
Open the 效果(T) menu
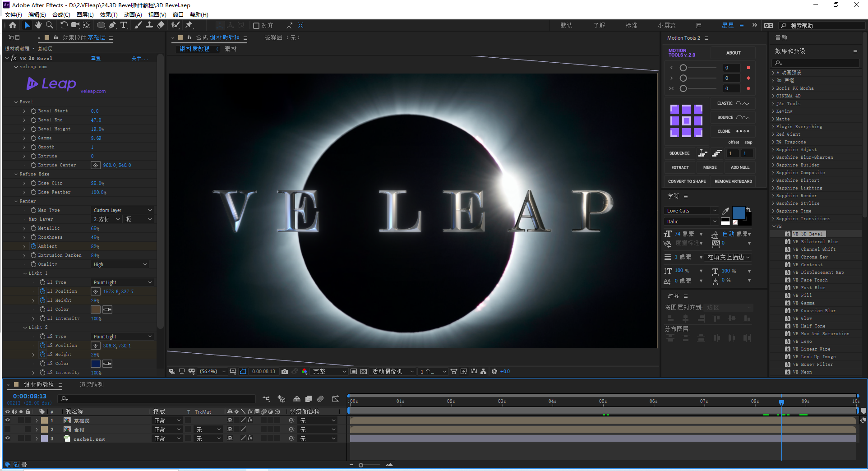point(108,14)
